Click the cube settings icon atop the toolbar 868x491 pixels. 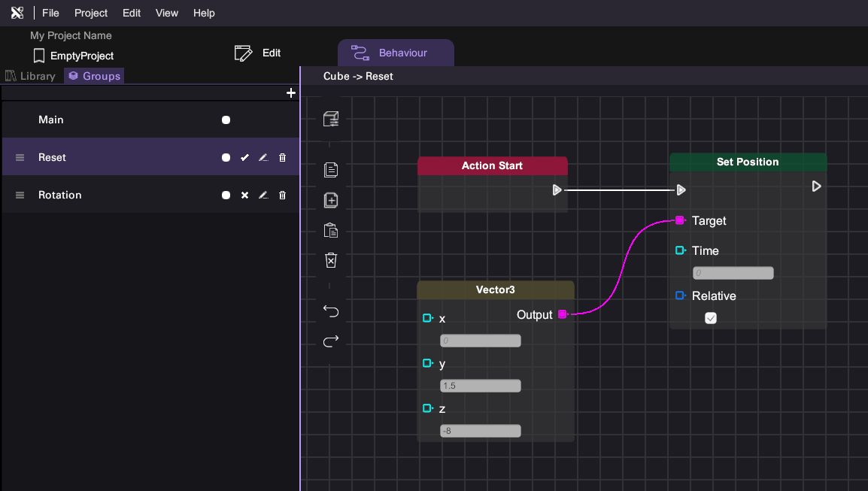331,119
